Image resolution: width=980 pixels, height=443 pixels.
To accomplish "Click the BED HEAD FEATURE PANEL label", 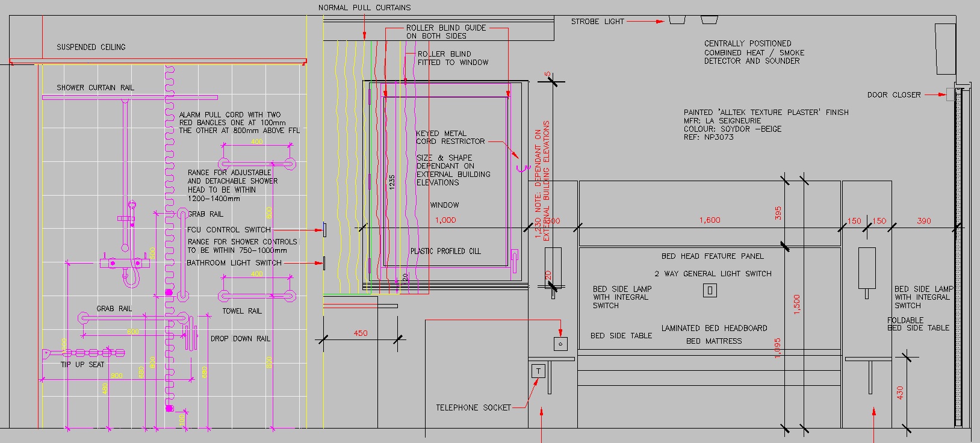I will 712,256.
